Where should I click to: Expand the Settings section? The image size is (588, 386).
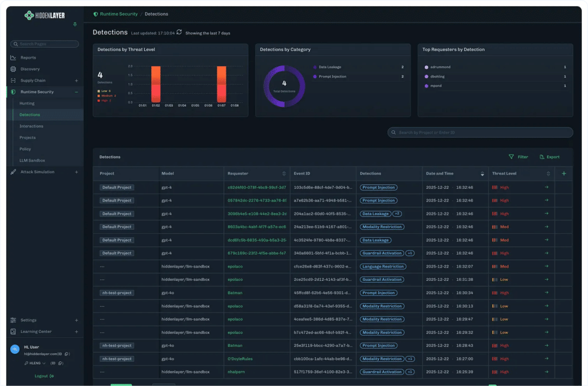click(76, 321)
